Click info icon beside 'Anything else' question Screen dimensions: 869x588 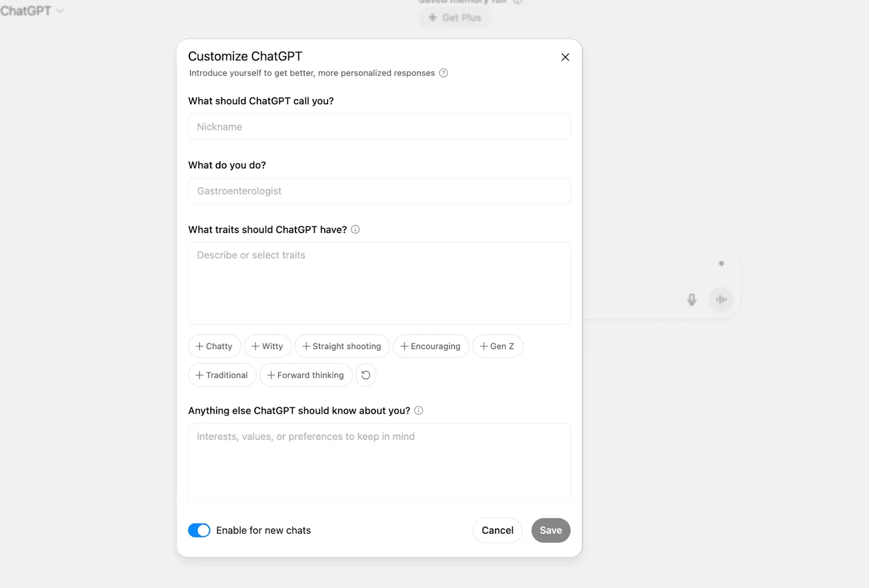pos(419,410)
